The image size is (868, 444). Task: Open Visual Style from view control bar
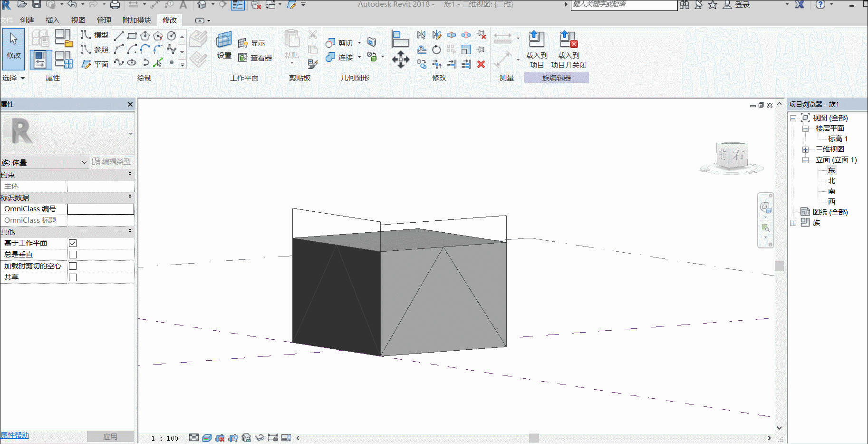[x=207, y=438]
